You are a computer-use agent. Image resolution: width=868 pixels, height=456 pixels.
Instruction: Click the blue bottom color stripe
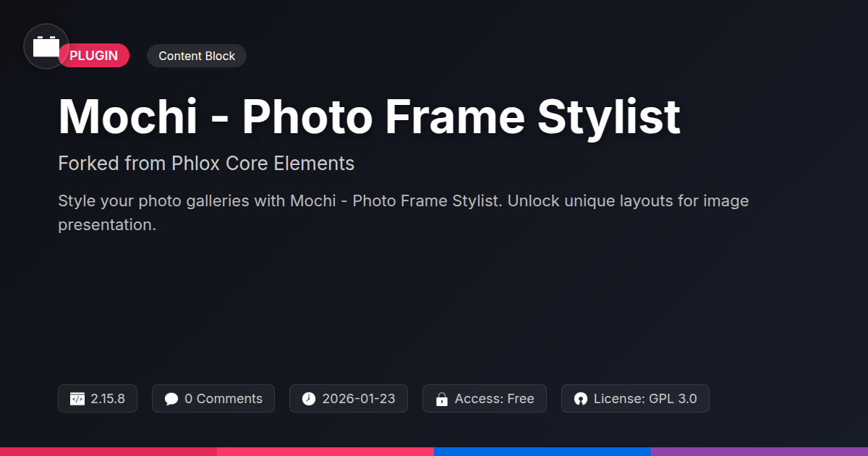(542, 452)
